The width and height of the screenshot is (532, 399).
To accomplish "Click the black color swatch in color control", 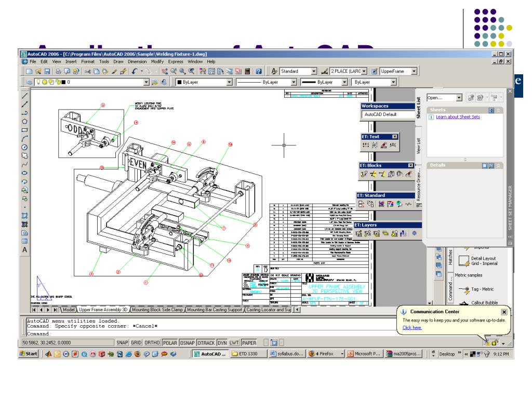I will coord(179,82).
